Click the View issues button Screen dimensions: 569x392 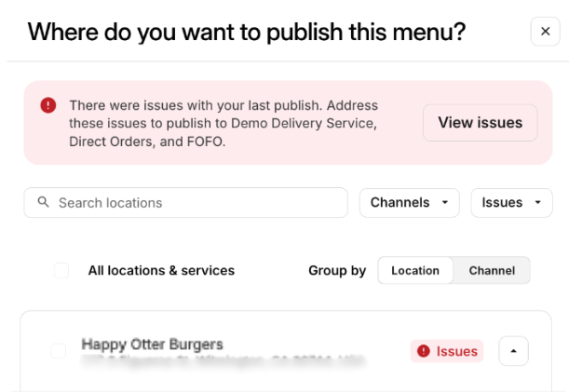[480, 123]
